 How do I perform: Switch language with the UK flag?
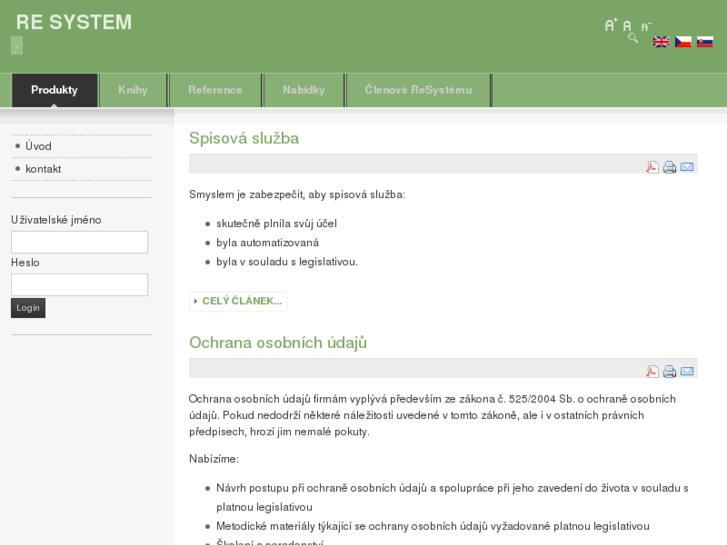coord(661,42)
